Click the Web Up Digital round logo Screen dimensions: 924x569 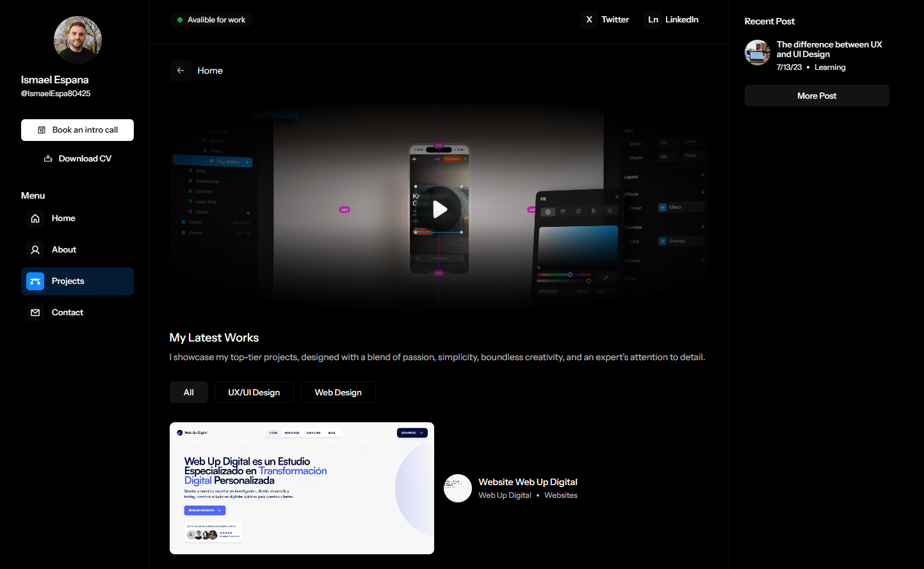(458, 488)
